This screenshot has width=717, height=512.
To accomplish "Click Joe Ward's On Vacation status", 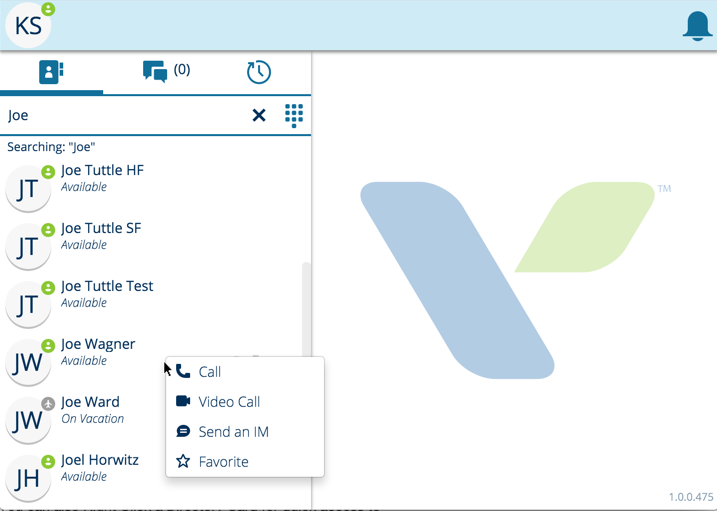I will click(92, 419).
